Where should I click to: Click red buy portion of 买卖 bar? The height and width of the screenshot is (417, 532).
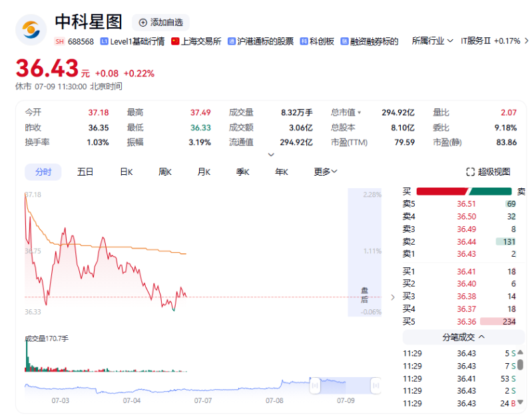(442, 192)
